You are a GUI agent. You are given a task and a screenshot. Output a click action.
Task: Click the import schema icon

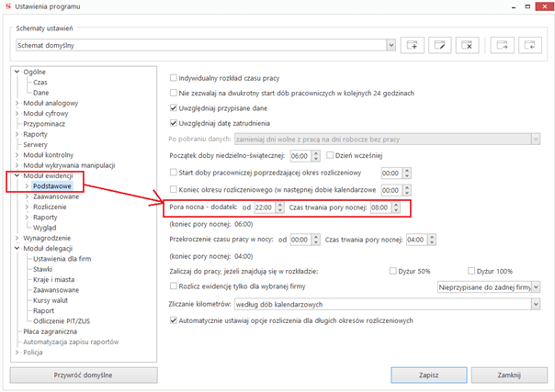click(530, 45)
